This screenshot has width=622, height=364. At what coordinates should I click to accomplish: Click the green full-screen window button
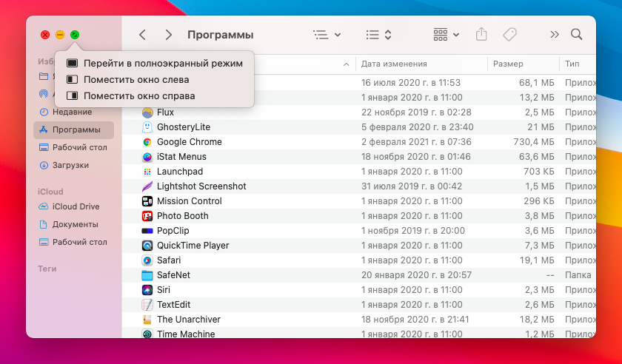click(75, 35)
